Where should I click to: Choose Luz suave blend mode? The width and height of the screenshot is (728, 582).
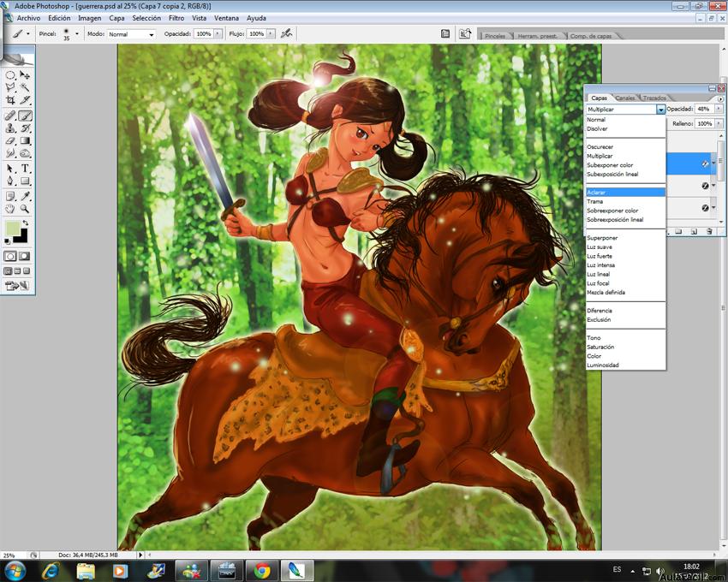[x=625, y=246]
